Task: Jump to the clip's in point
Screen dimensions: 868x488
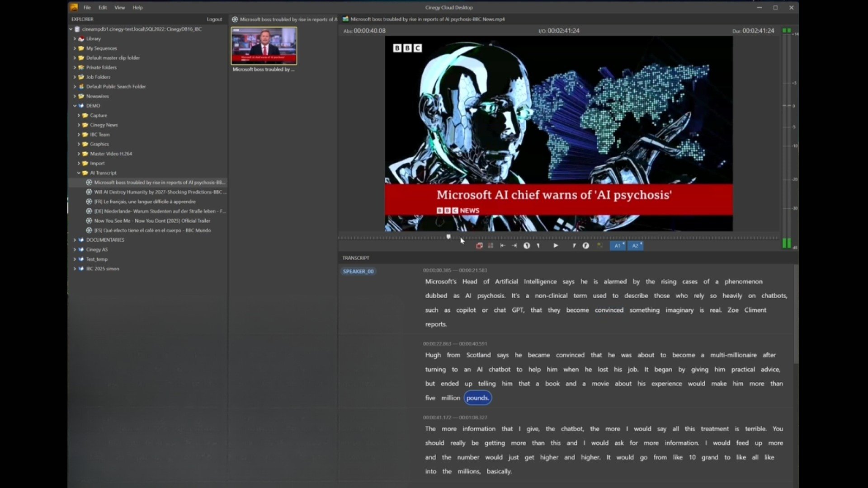Action: pos(503,246)
